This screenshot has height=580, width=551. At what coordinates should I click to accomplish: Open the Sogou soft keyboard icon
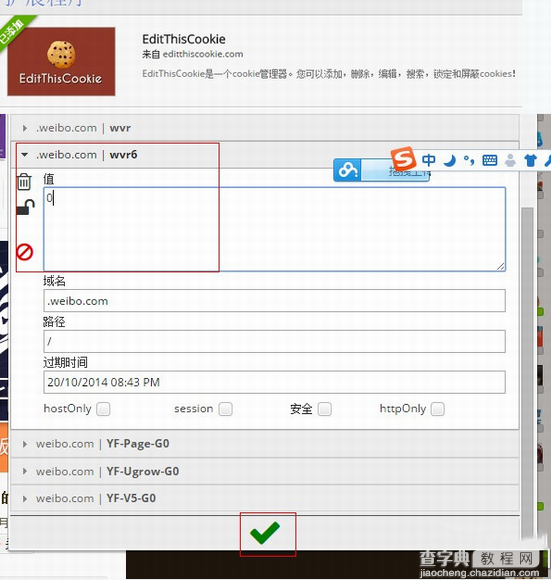tap(490, 161)
